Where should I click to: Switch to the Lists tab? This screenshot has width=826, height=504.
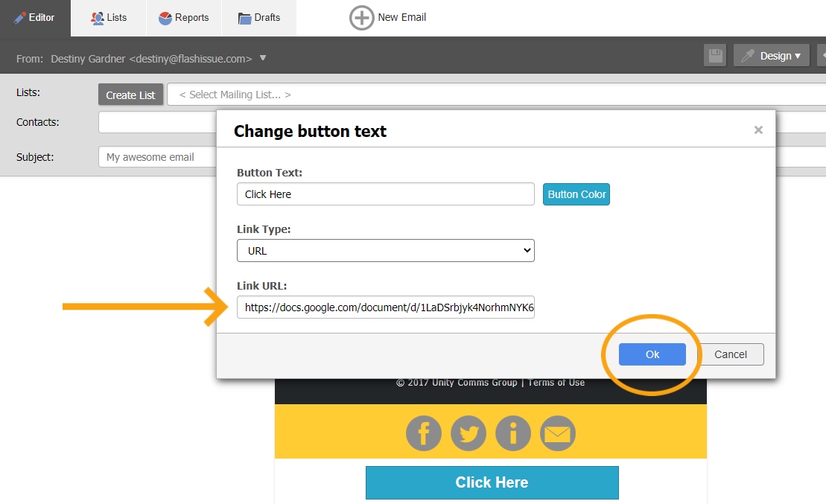(x=109, y=18)
